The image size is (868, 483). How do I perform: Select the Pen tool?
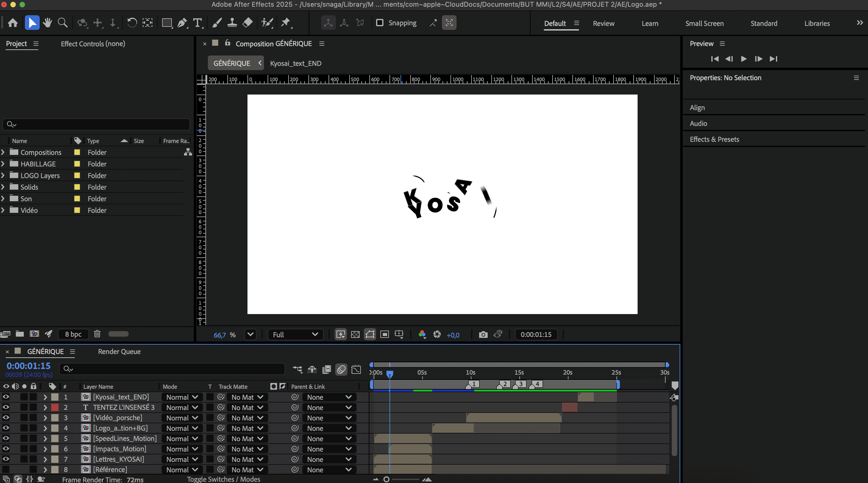pyautogui.click(x=182, y=23)
